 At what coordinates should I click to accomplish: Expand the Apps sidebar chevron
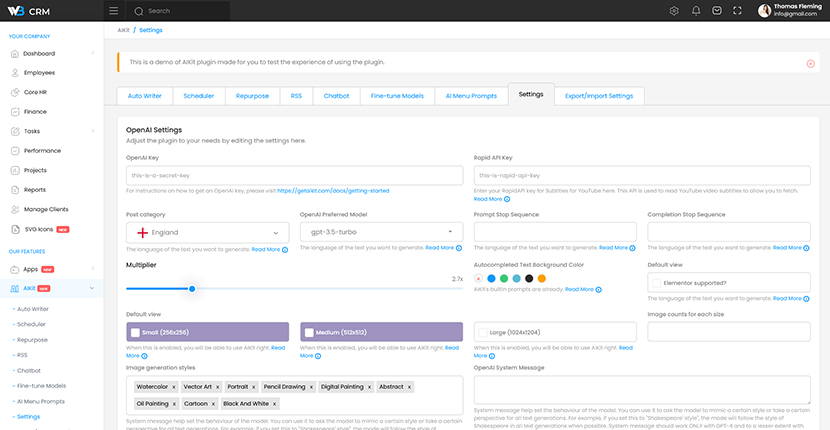[x=93, y=268]
